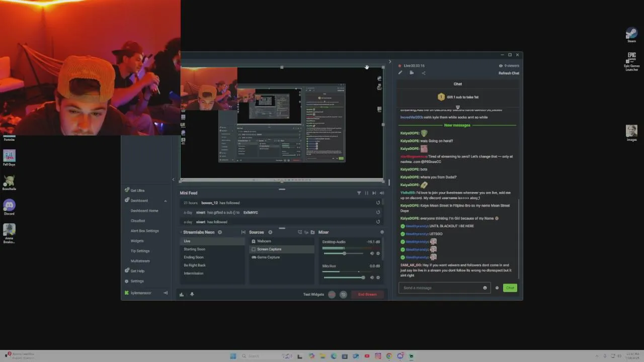Adjust the Mic/Aux volume slider

coord(344,278)
